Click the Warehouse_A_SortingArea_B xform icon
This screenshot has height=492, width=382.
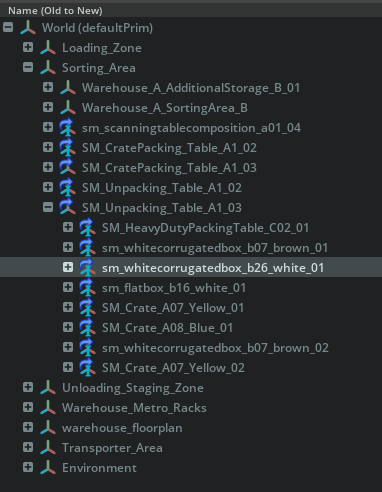pos(68,108)
